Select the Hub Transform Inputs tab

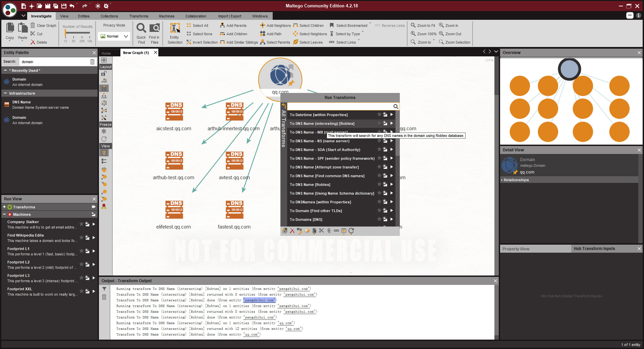[594, 249]
